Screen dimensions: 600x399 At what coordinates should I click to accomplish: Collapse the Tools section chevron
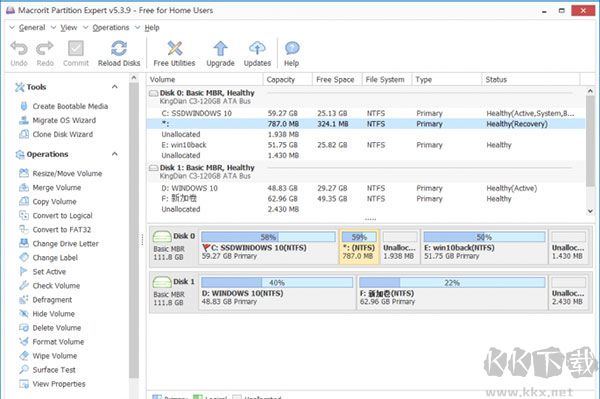coord(115,87)
